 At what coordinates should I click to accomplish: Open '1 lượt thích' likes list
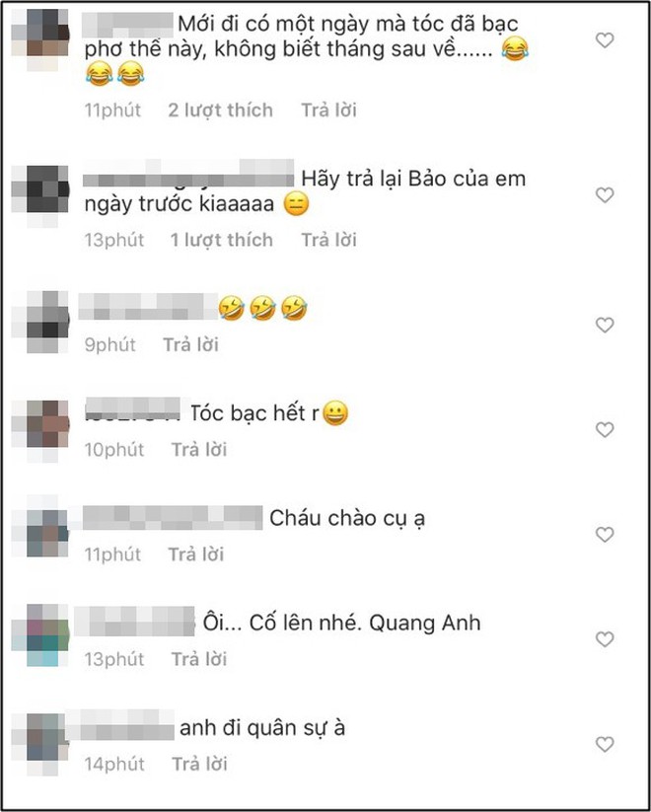coord(222,240)
